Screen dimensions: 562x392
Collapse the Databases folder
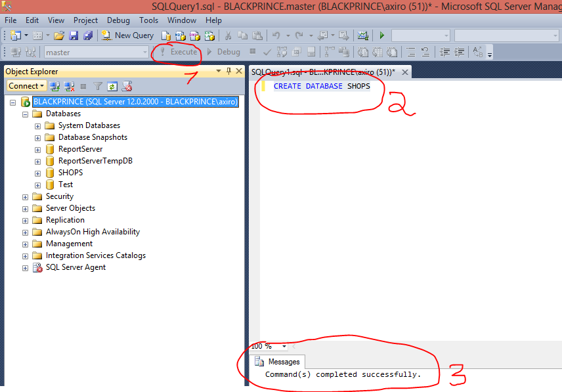[25, 114]
